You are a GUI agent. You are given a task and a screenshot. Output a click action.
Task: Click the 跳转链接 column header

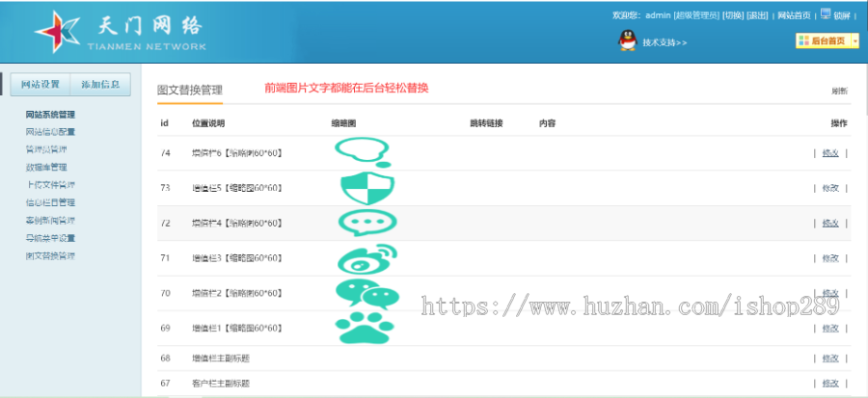point(486,123)
